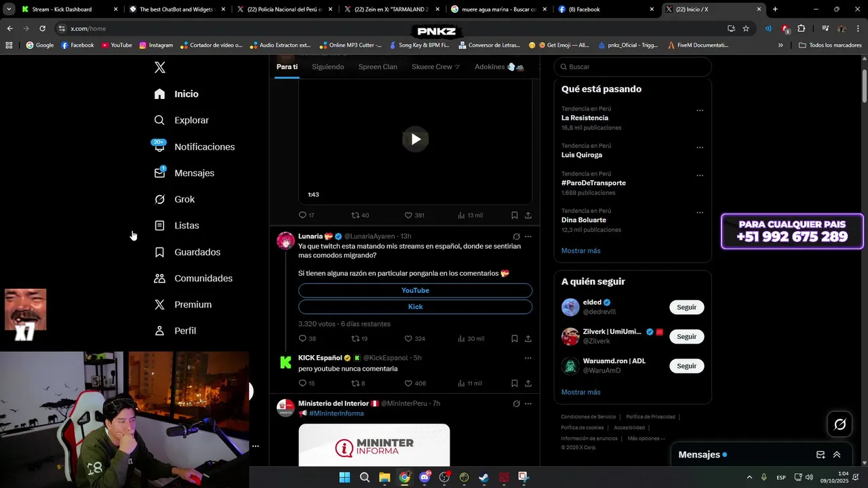The width and height of the screenshot is (868, 488).
Task: Open options for Luis Quiroga trend
Action: (x=700, y=147)
